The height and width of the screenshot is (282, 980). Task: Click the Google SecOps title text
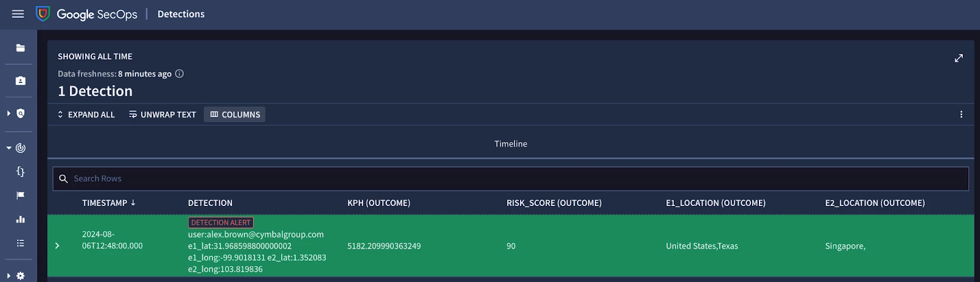pos(97,14)
